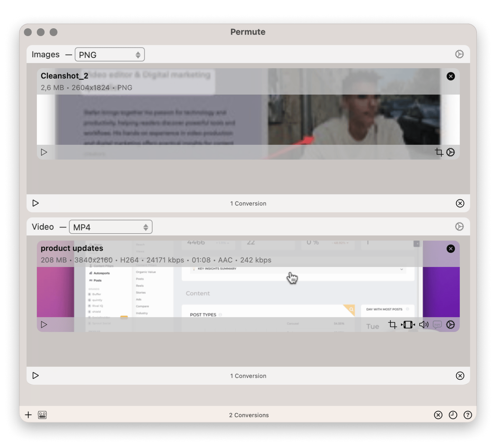This screenshot has height=448, width=496.
Task: Click the Video group label
Action: point(43,227)
